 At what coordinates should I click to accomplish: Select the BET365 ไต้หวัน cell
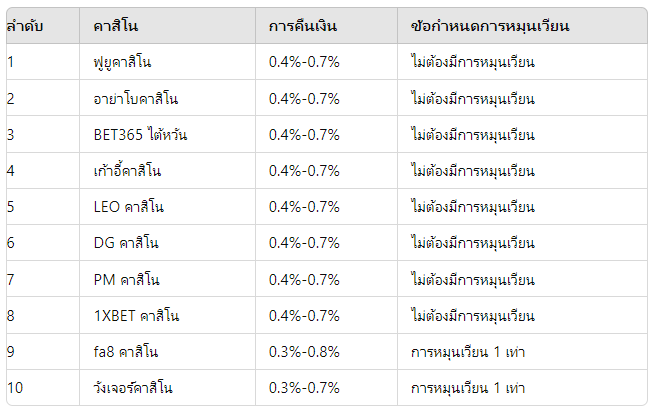pos(167,134)
